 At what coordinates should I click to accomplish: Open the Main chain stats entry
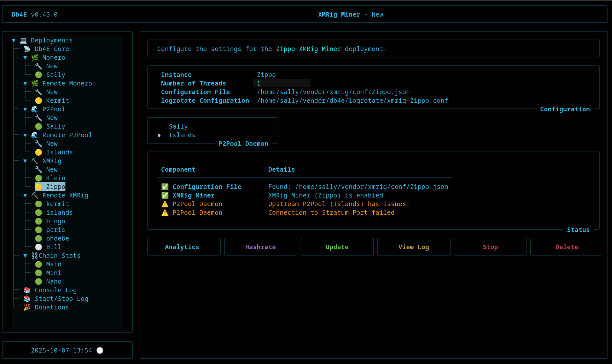(54, 264)
